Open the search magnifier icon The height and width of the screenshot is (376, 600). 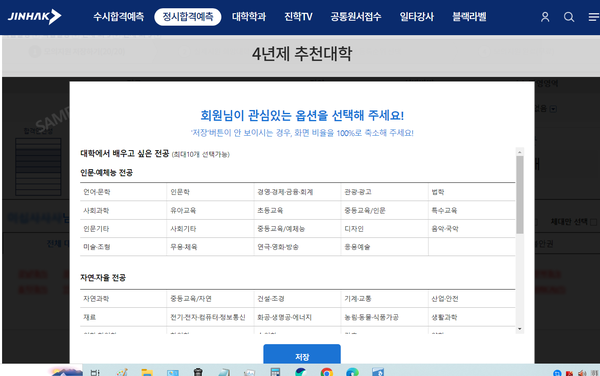[569, 17]
